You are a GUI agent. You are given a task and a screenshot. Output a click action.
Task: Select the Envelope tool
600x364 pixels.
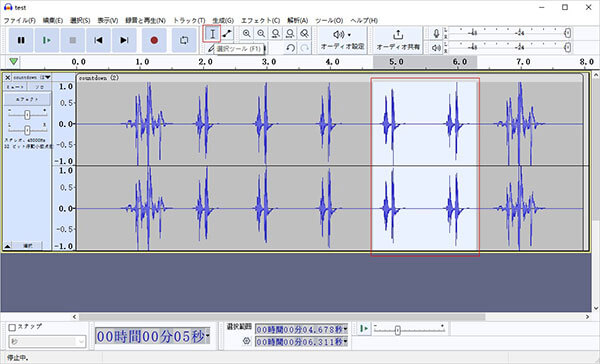point(227,34)
